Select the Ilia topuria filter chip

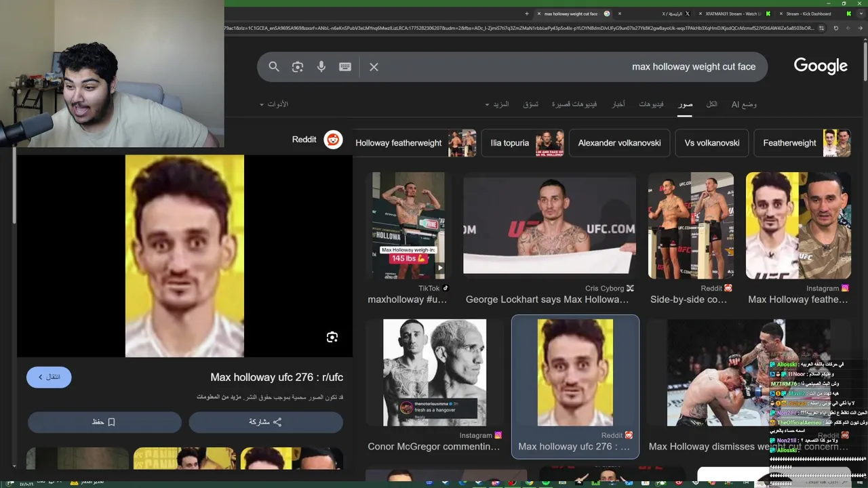(x=523, y=143)
